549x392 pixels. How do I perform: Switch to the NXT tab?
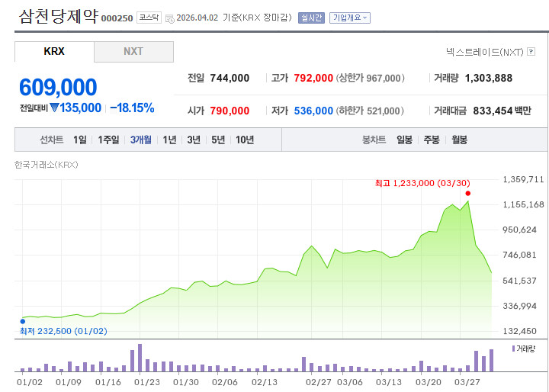tap(133, 52)
